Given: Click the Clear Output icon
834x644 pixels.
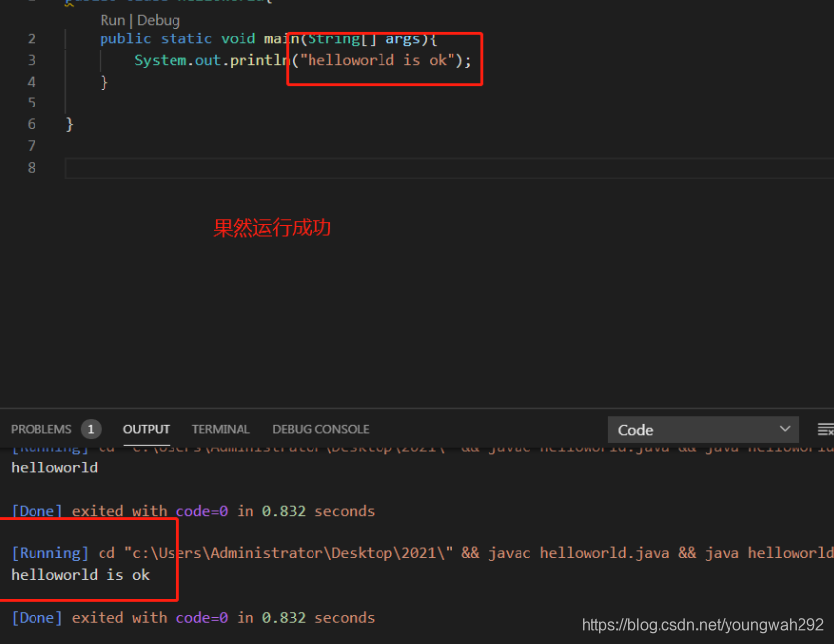Looking at the screenshot, I should (x=826, y=430).
